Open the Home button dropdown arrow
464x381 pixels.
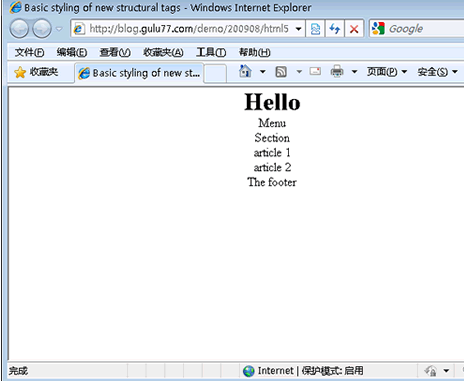[263, 72]
